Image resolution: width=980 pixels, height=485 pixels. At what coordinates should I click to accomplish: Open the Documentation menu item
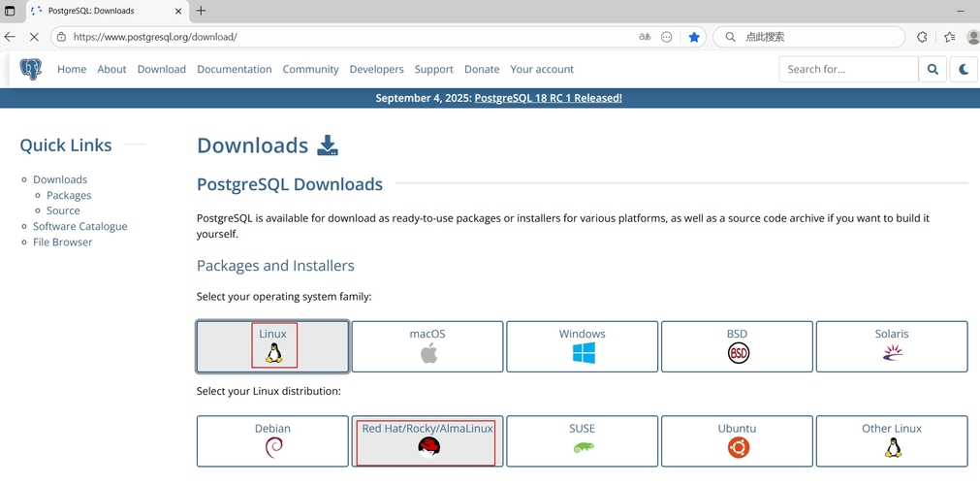235,69
